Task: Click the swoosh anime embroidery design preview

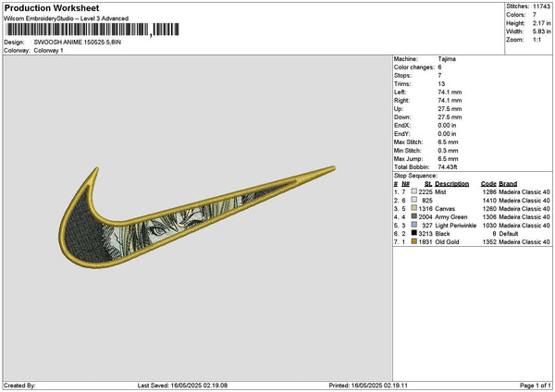Action: [197, 217]
